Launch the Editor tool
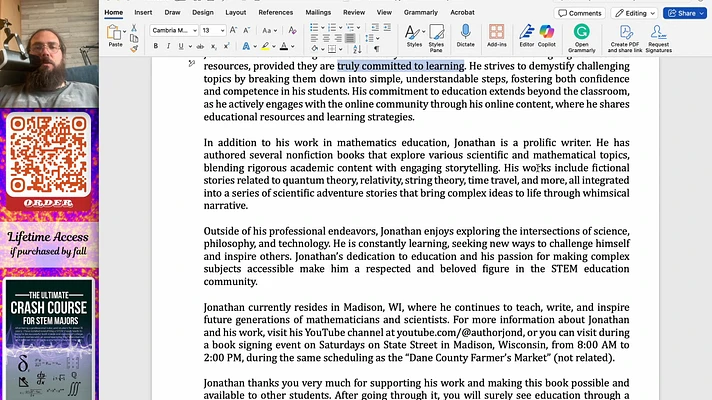Screen dimensions: 712x400 point(527,35)
